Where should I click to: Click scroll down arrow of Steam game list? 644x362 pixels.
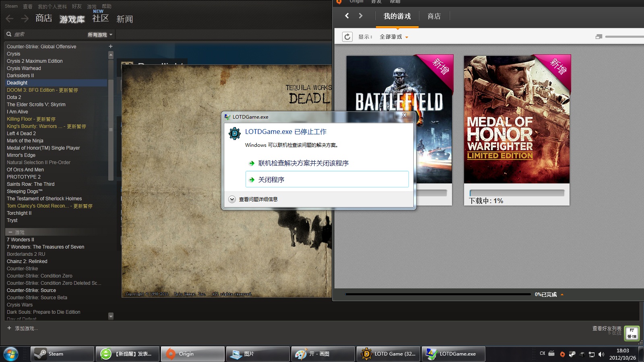pos(111,316)
